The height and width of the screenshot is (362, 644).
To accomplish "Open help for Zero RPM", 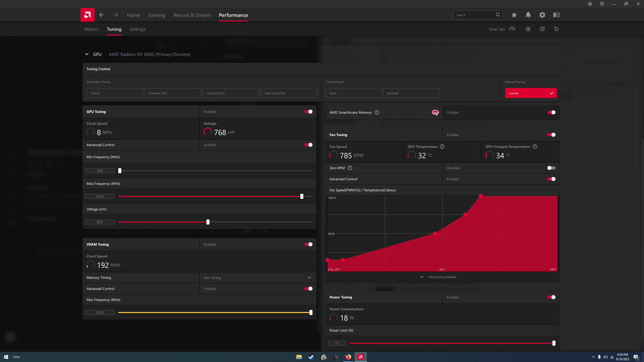I will [x=350, y=168].
